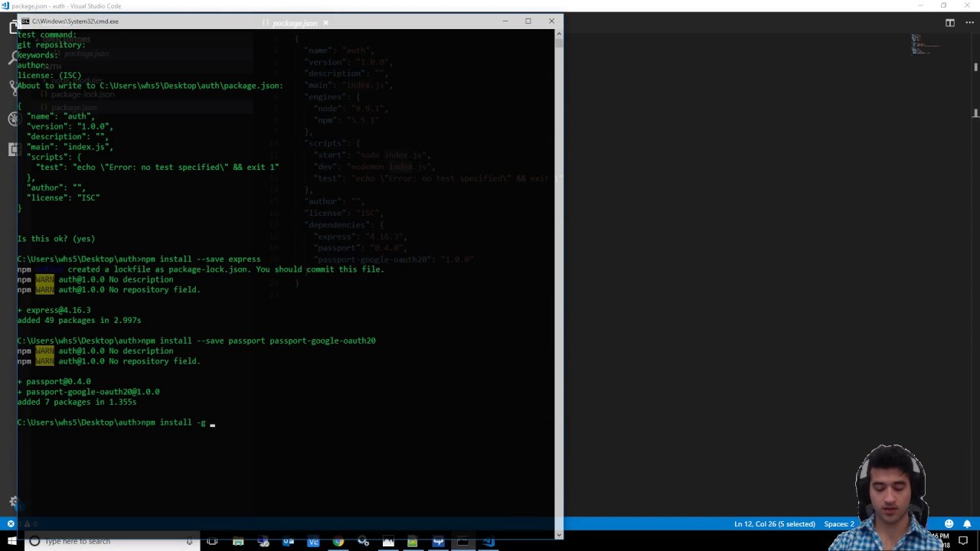The width and height of the screenshot is (980, 551).
Task: Click the Split Editor icon in VS Code
Action: coord(950,23)
